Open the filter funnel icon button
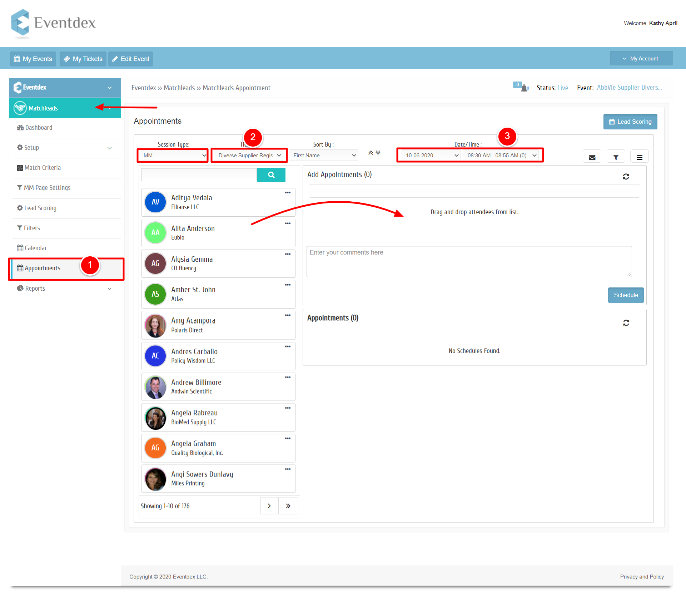686x616 pixels. [616, 157]
